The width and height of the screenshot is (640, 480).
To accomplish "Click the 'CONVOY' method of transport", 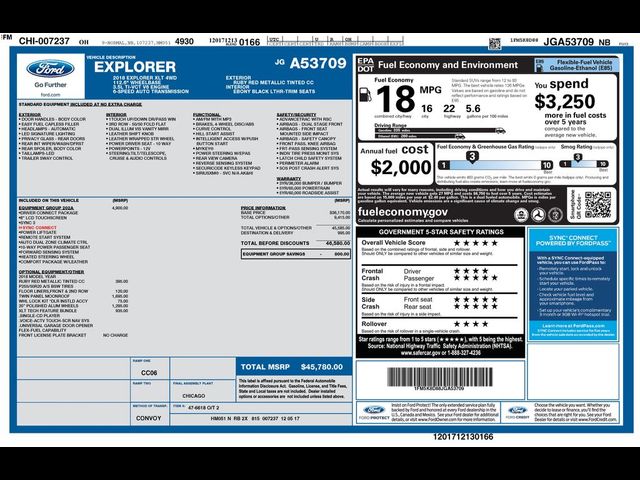I will pyautogui.click(x=149, y=418).
